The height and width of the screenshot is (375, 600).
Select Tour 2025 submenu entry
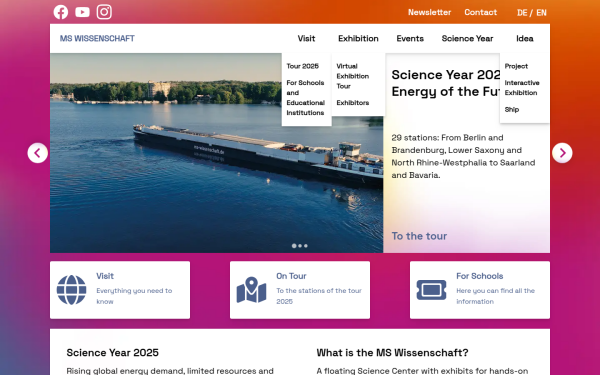[x=302, y=66]
